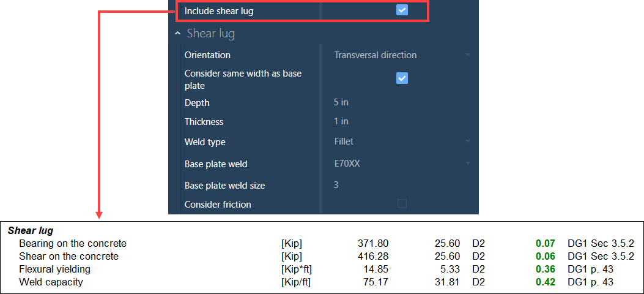Enable the Consider friction checkbox

click(x=402, y=204)
